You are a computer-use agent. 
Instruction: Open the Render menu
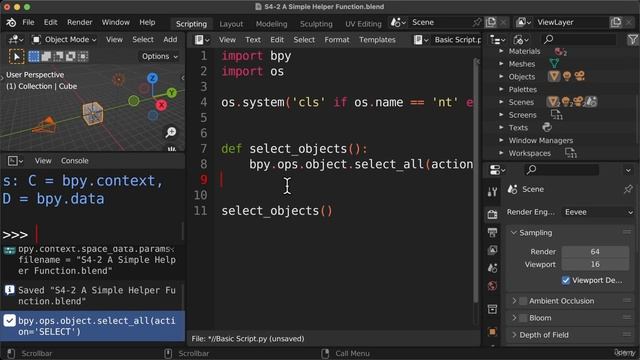[x=80, y=22]
